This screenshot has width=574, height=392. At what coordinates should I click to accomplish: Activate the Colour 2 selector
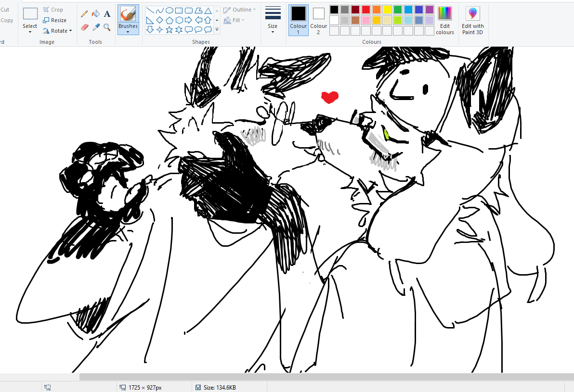pyautogui.click(x=318, y=20)
